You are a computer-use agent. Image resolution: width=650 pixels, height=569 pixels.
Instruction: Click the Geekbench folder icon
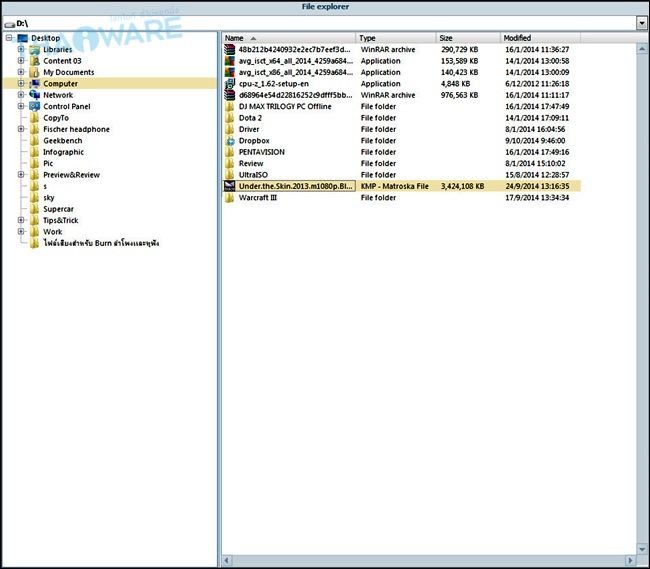click(35, 140)
